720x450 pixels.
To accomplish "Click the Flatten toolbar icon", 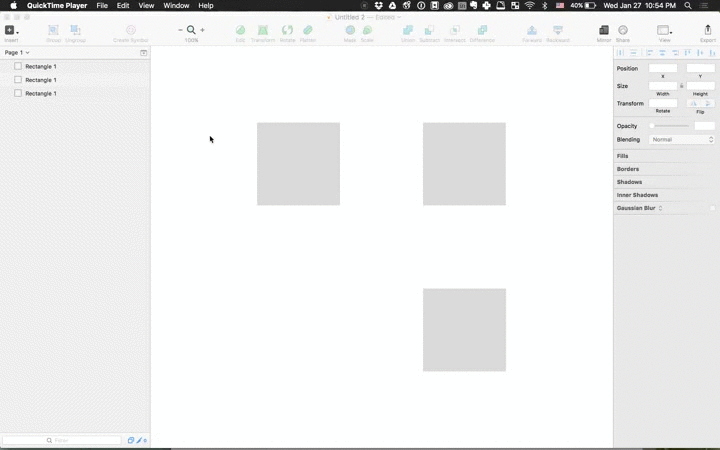I will [x=308, y=30].
